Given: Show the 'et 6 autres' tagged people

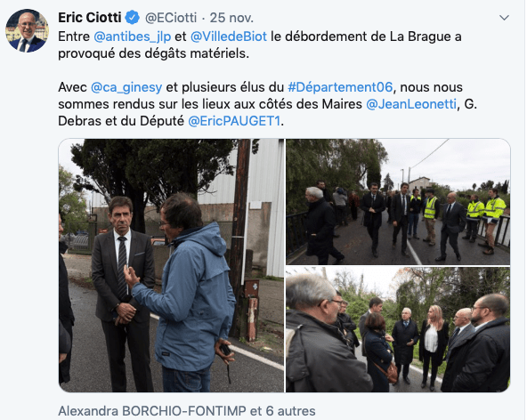Looking at the screenshot, I should [283, 411].
